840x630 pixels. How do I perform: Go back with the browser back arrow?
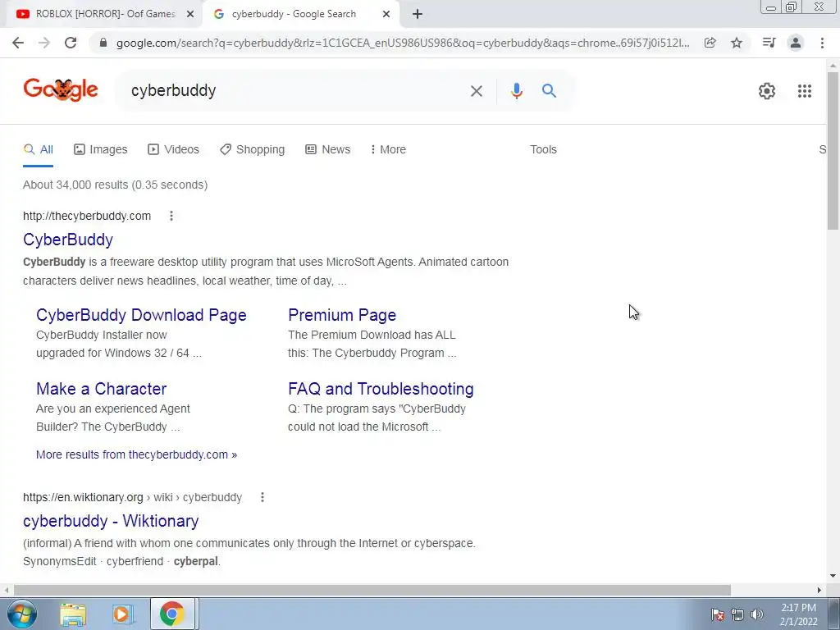coord(18,43)
